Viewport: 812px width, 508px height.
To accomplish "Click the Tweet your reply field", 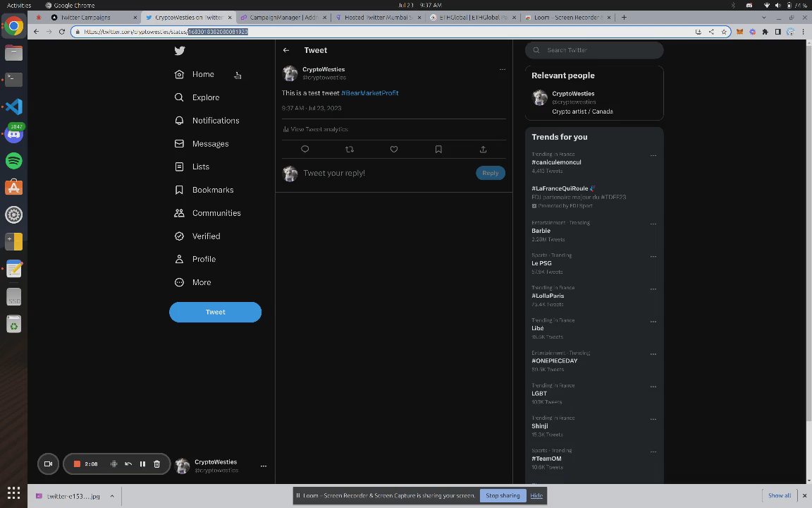I will [334, 173].
